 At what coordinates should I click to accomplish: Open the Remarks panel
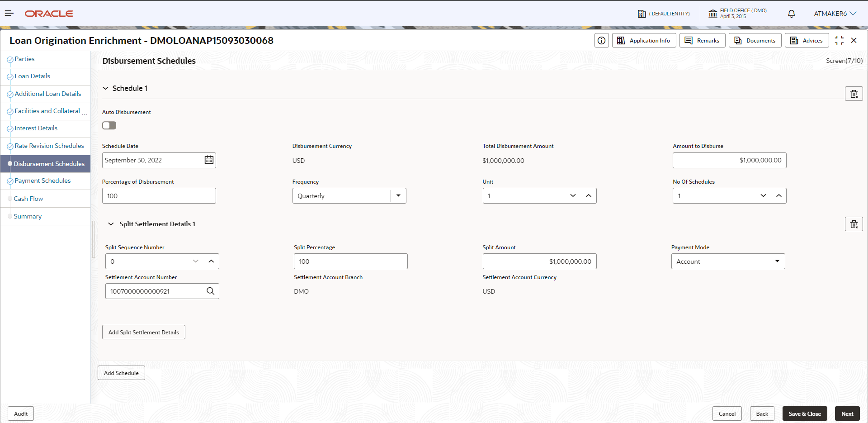pyautogui.click(x=702, y=40)
